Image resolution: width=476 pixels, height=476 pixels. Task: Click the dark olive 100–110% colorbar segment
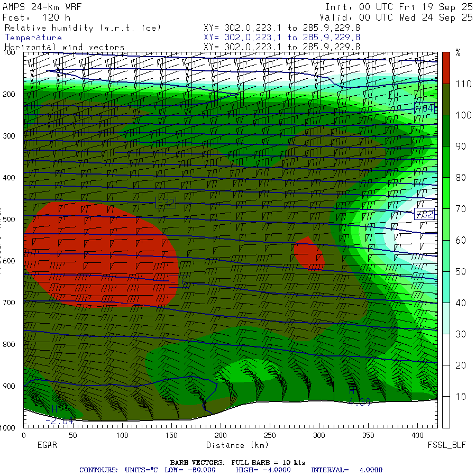point(446,99)
